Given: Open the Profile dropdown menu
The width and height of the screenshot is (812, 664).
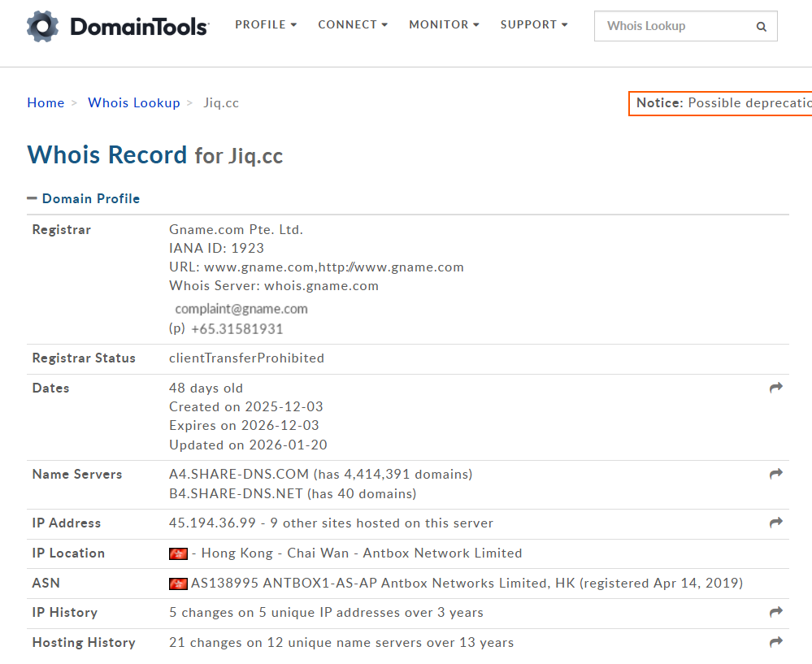Looking at the screenshot, I should coord(266,25).
